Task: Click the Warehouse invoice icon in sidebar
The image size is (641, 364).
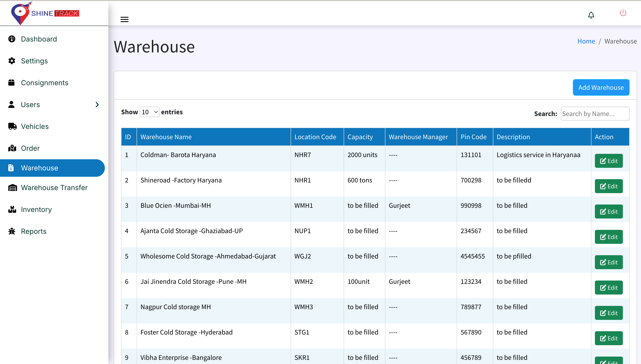Action: click(x=11, y=168)
